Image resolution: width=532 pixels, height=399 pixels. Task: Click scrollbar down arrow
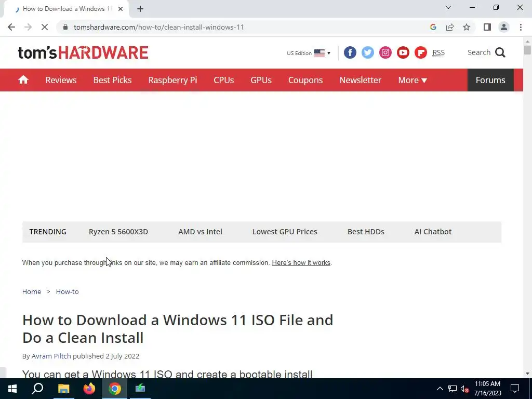tap(527, 374)
